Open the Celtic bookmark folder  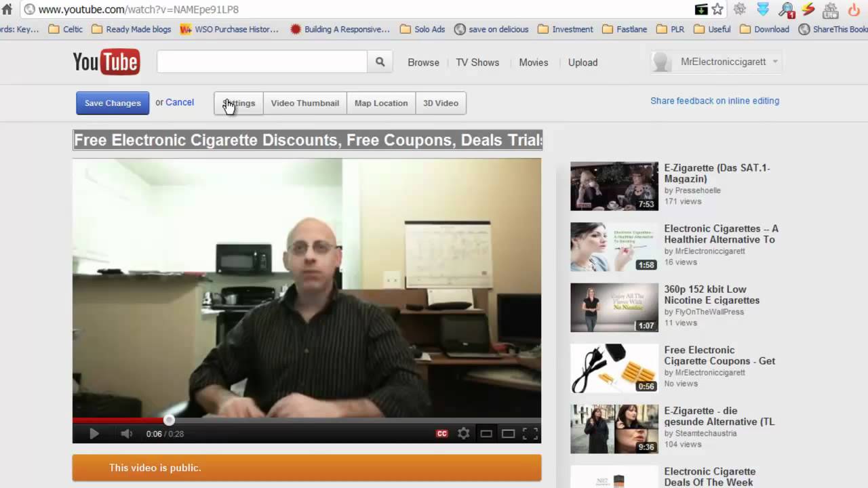click(x=66, y=29)
